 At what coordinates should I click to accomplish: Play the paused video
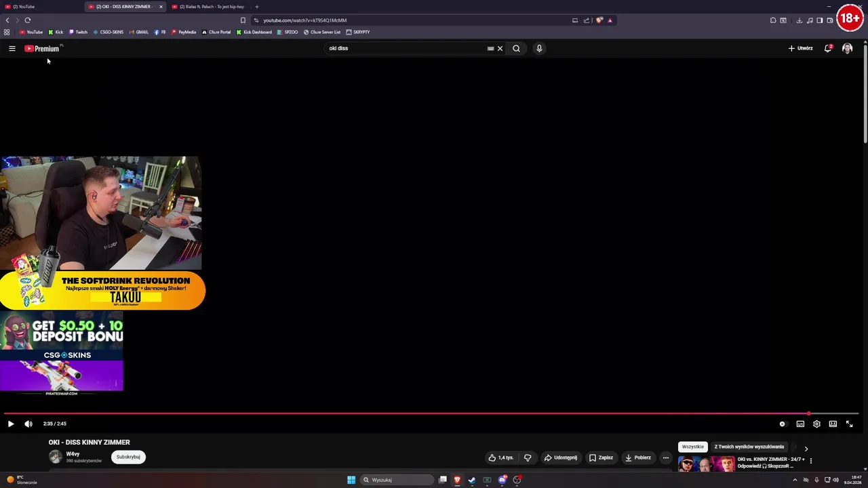[x=11, y=424]
